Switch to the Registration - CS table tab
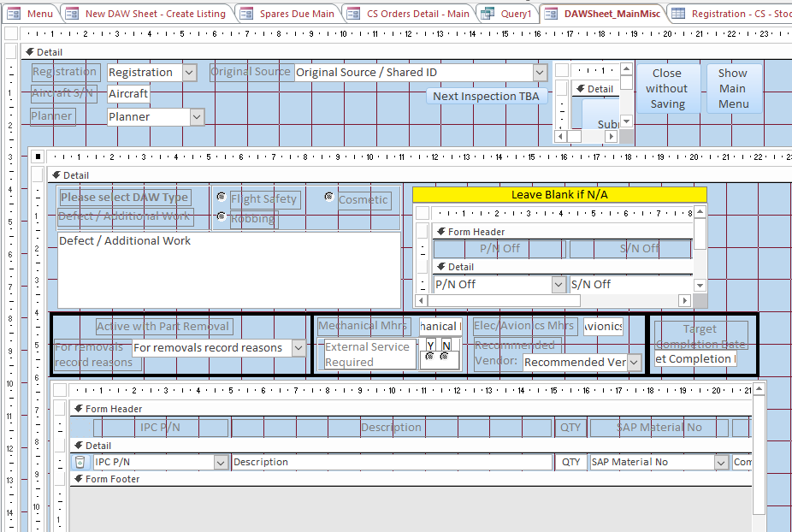This screenshot has width=792, height=532. coord(731,14)
